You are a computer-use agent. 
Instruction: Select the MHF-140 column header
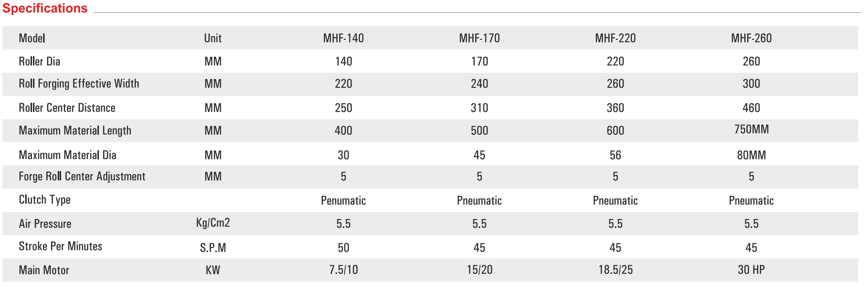pyautogui.click(x=343, y=38)
